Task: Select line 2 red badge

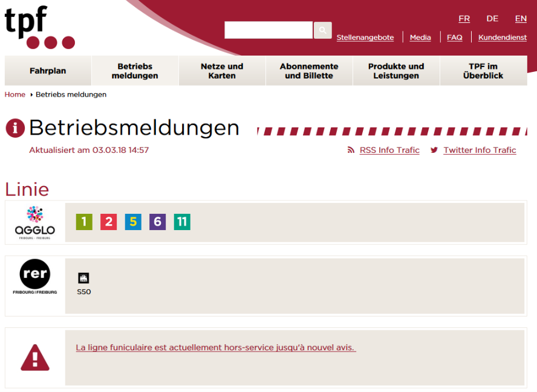Action: point(109,222)
